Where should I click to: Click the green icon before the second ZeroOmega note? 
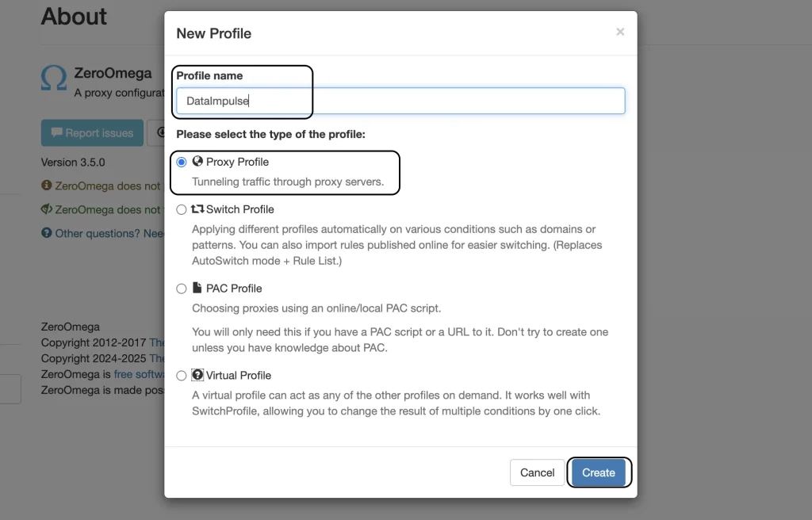pos(47,208)
